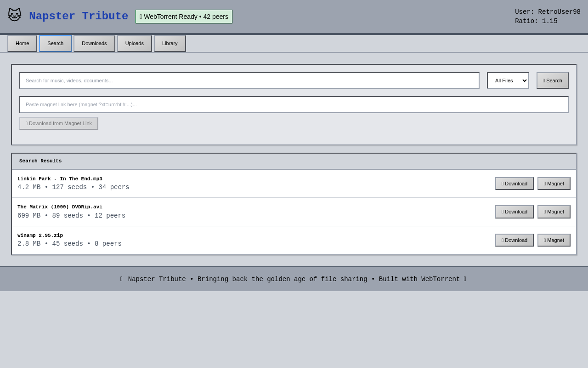The width and height of the screenshot is (588, 368).
Task: Open the Library tab
Action: click(170, 43)
